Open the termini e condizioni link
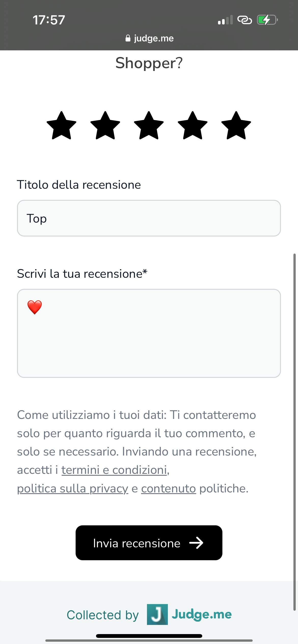298x644 pixels. 114,470
